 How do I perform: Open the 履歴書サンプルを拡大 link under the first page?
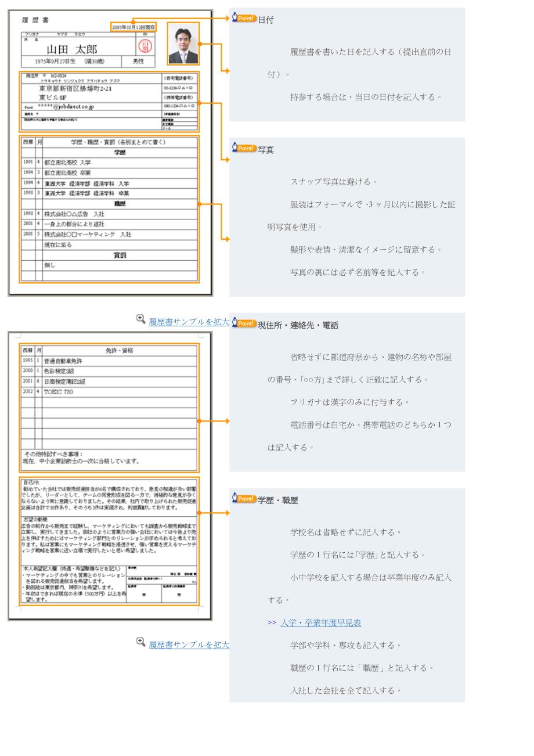189,322
